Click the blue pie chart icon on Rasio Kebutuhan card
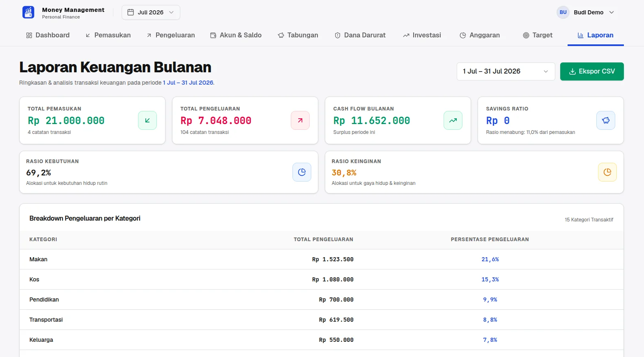Viewport: 644px width, 357px height. [x=302, y=172]
